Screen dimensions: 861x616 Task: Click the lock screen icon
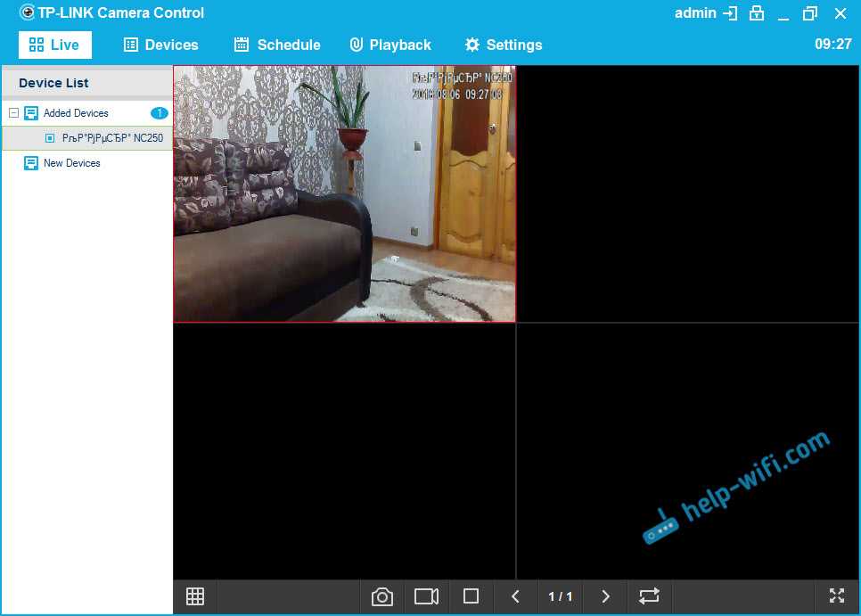757,13
